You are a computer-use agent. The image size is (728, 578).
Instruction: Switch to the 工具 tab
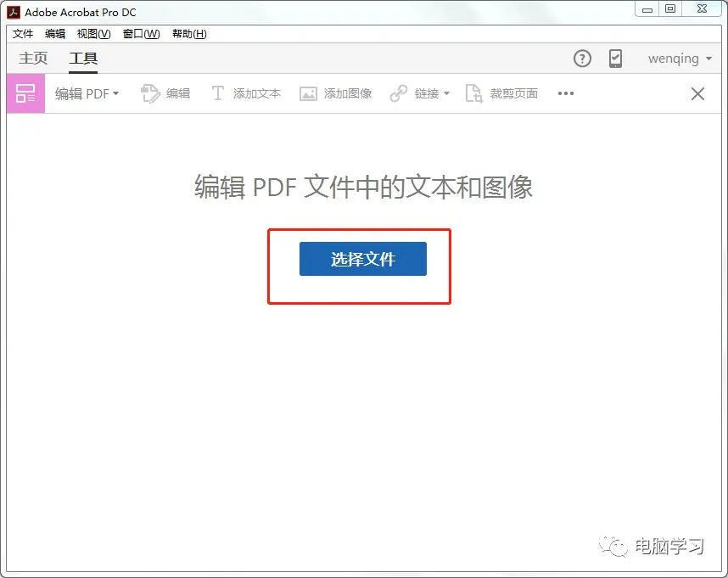pyautogui.click(x=83, y=58)
